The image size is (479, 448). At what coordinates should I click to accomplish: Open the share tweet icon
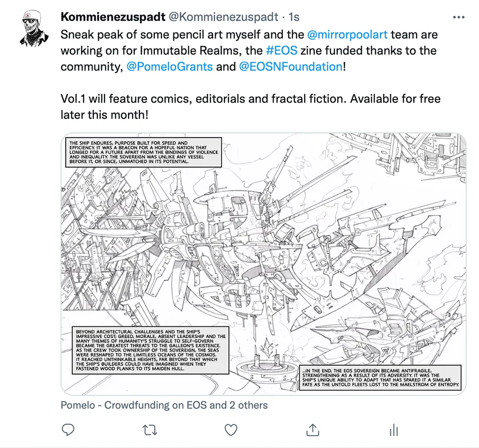(x=312, y=430)
